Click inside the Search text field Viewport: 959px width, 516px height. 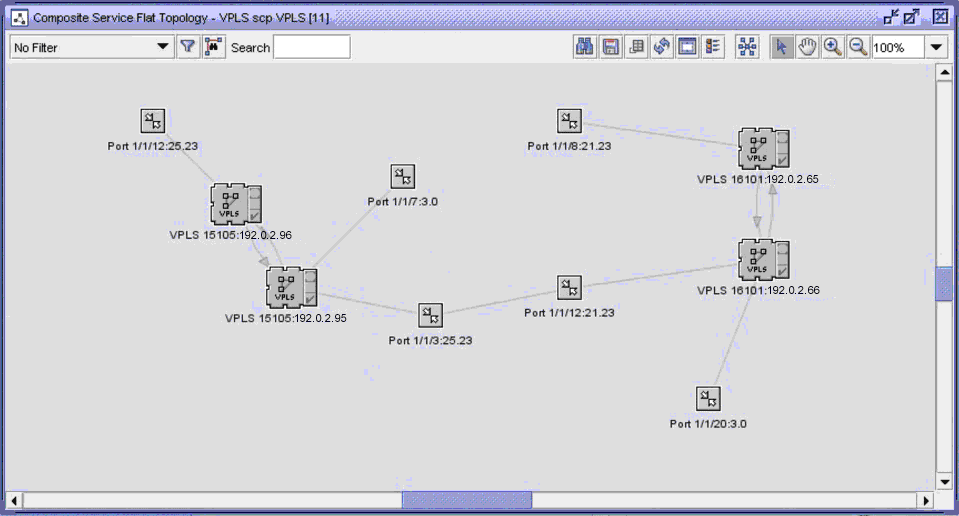pos(312,47)
